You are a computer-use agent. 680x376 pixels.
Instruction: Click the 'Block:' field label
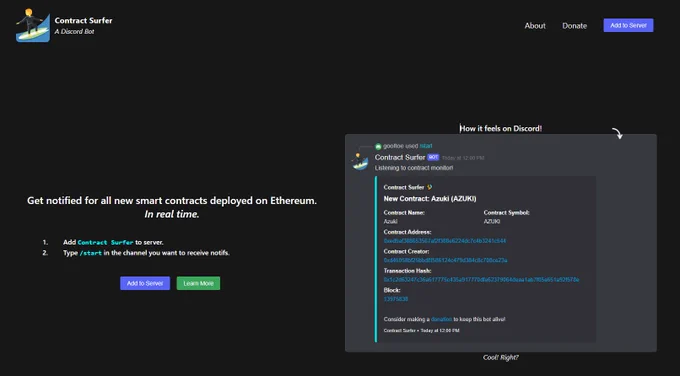[x=392, y=290]
